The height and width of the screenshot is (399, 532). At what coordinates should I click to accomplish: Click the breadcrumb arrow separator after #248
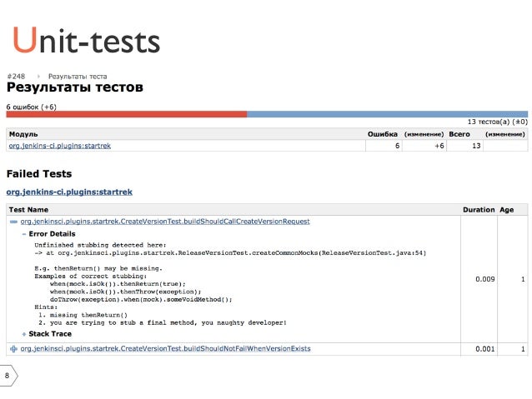38,76
